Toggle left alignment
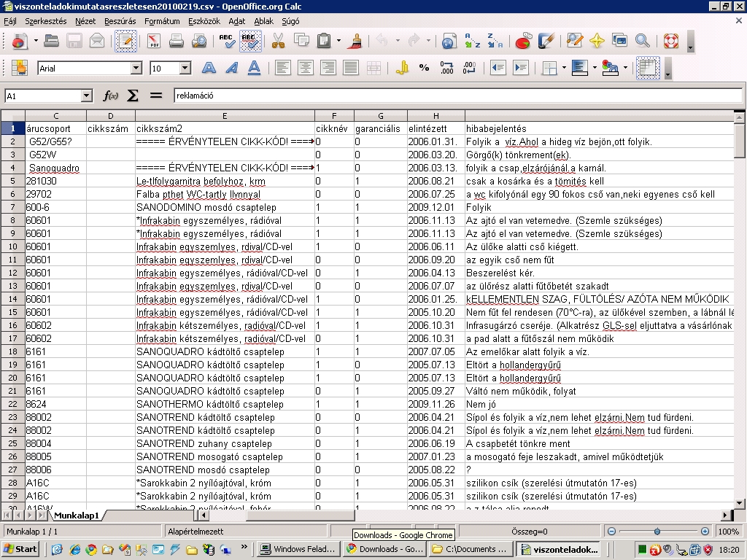The height and width of the screenshot is (560, 747). (282, 68)
